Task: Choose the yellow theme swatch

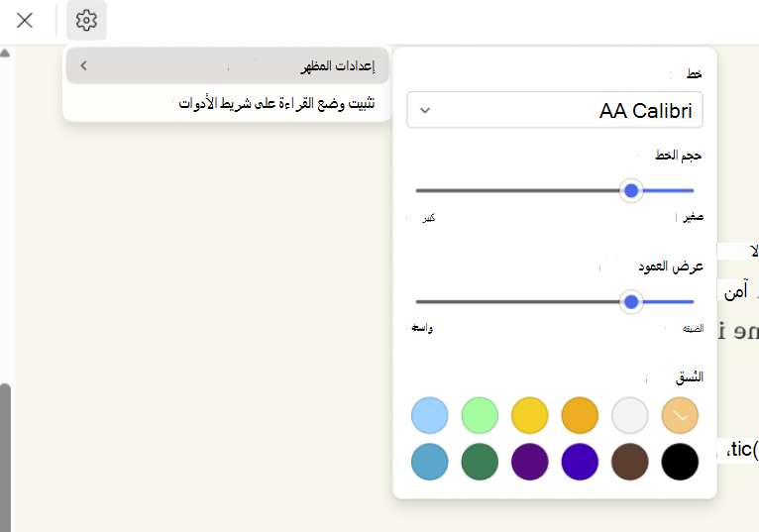Action: click(x=529, y=415)
